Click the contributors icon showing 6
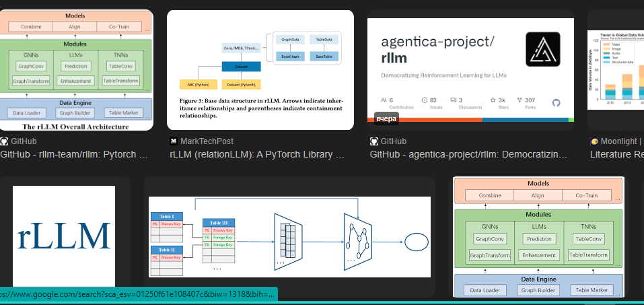Viewport: 644px width, 305px height. point(384,100)
